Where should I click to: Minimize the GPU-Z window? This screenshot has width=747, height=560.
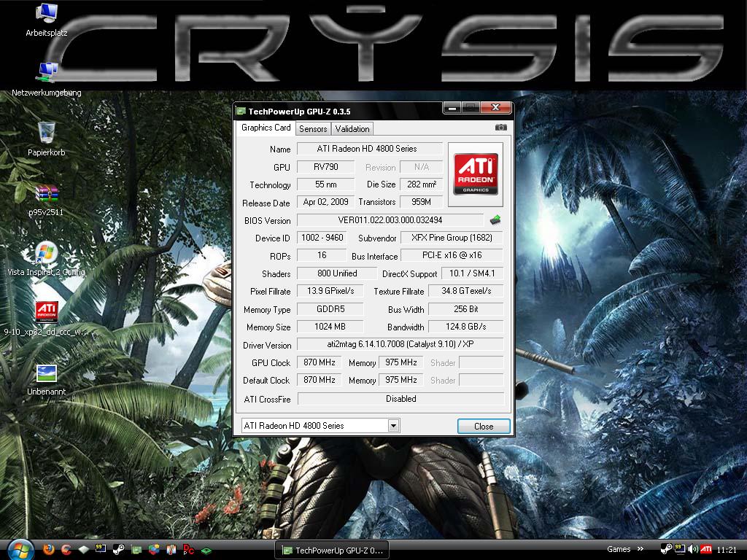click(452, 109)
